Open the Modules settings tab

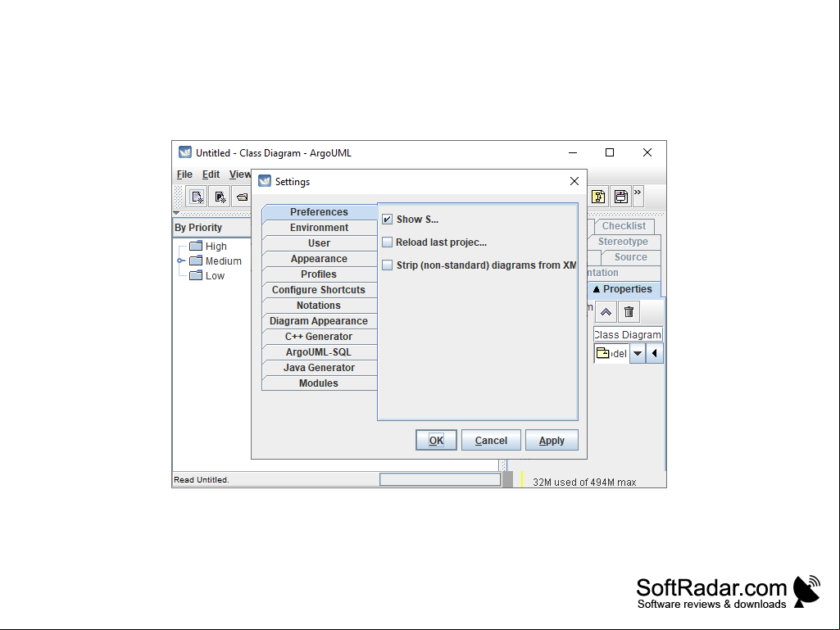click(320, 383)
